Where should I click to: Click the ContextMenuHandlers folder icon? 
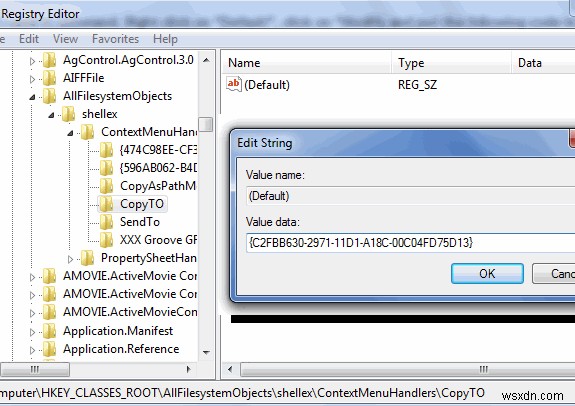click(88, 132)
